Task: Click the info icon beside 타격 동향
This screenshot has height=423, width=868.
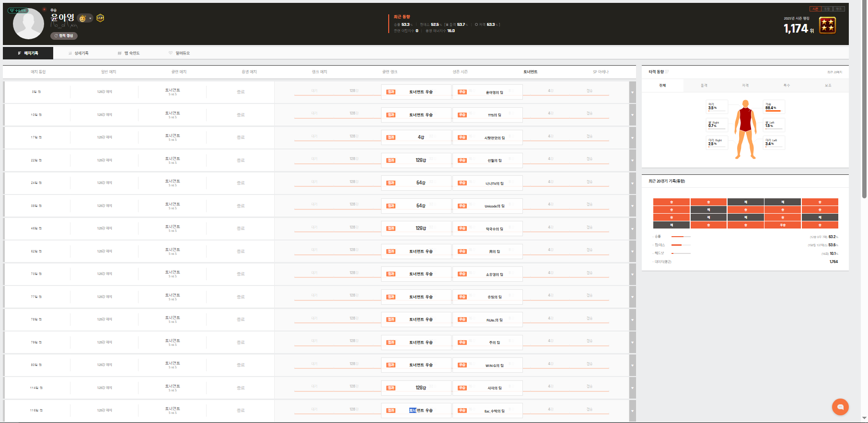Action: point(667,72)
